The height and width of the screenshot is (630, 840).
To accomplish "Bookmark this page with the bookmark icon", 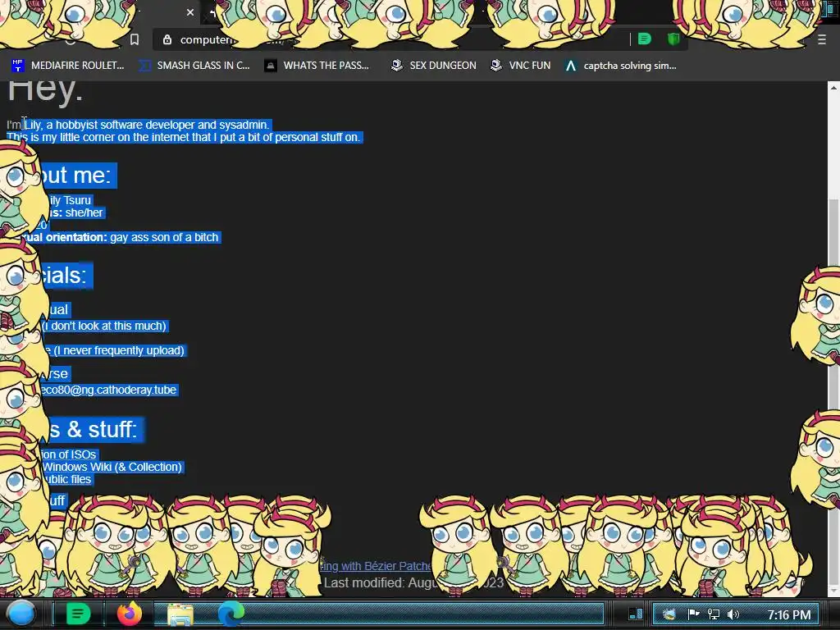I will (135, 39).
